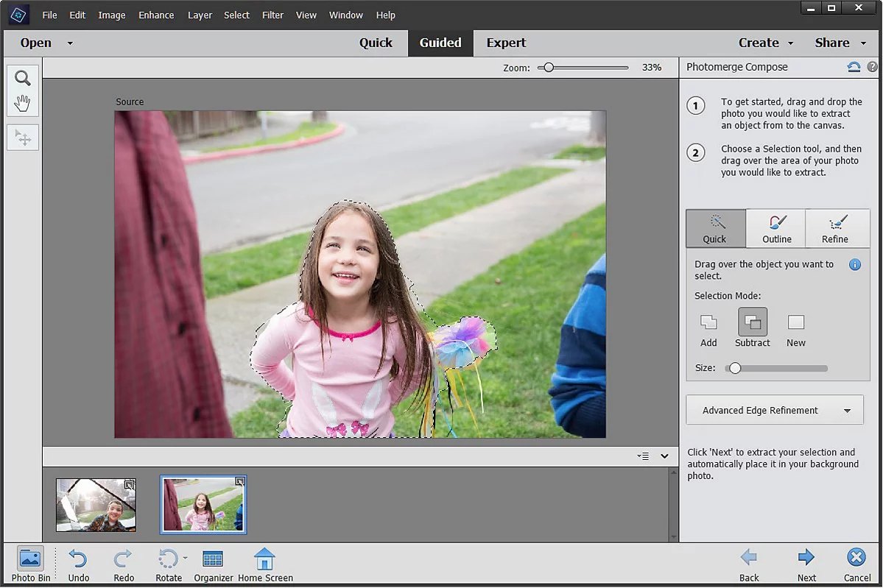Select the Hand pan tool
The width and height of the screenshot is (883, 588).
[23, 103]
